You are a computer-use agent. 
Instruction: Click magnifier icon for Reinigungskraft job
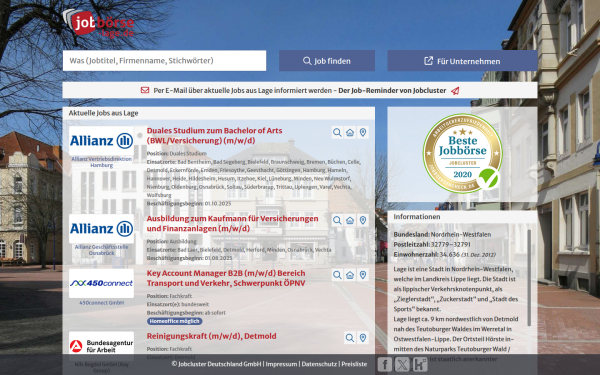350,338
